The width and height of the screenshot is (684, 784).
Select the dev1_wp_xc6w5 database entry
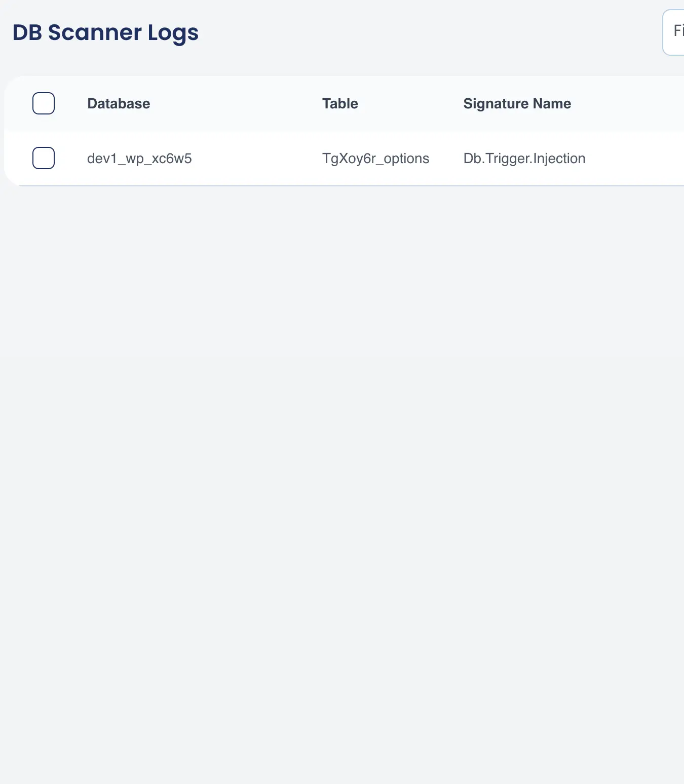tap(139, 158)
